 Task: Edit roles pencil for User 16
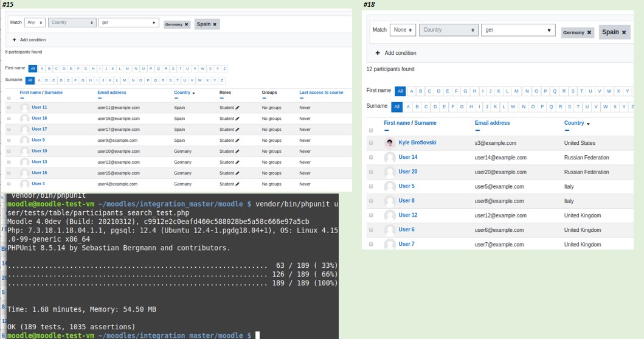point(237,118)
